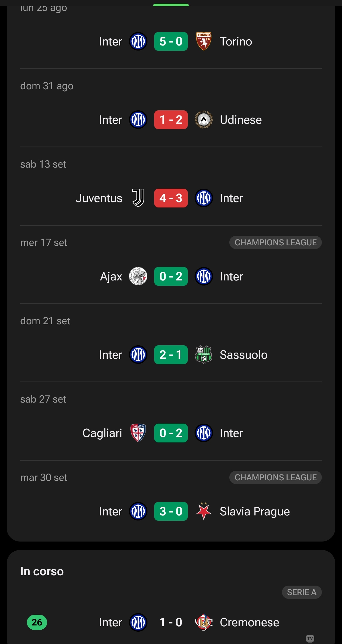Tap the Sassuolo club crest
The height and width of the screenshot is (644, 342).
point(204,355)
